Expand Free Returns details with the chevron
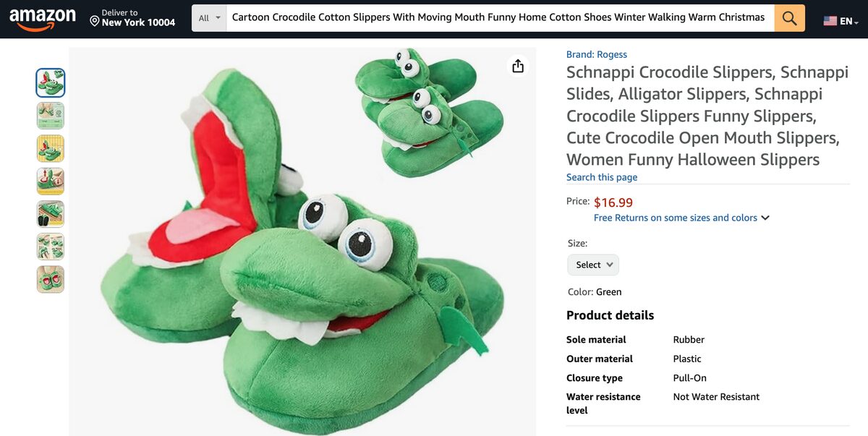This screenshot has width=868, height=436. point(765,217)
